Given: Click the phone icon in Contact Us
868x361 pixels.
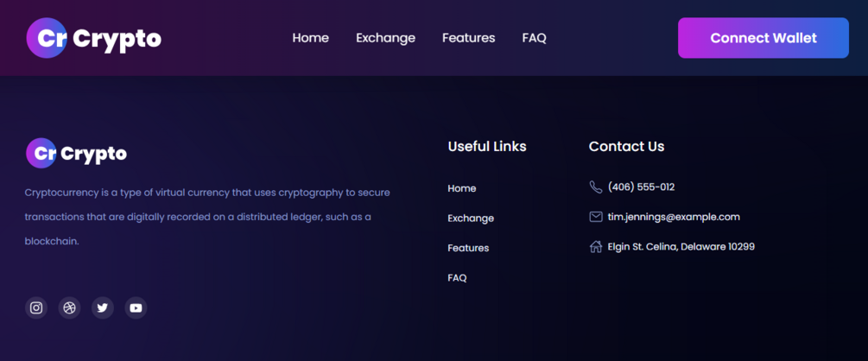Looking at the screenshot, I should pos(595,187).
